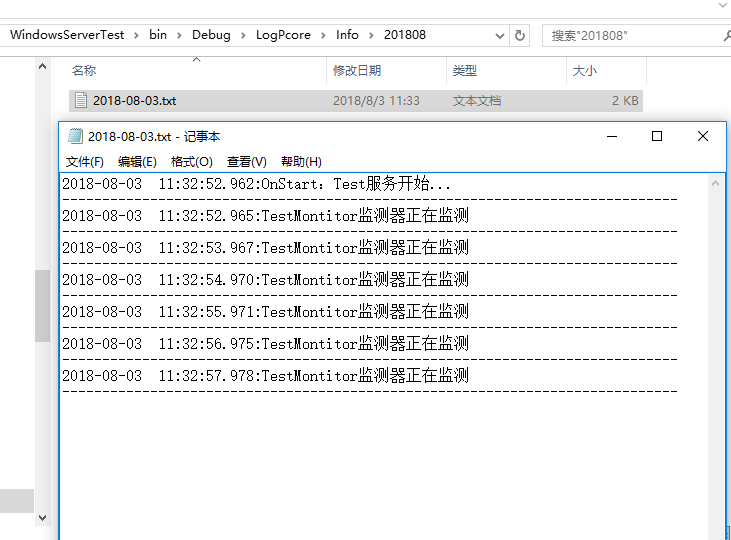
Task: Expand the ribbon chevron in Explorer
Action: tap(724, 6)
